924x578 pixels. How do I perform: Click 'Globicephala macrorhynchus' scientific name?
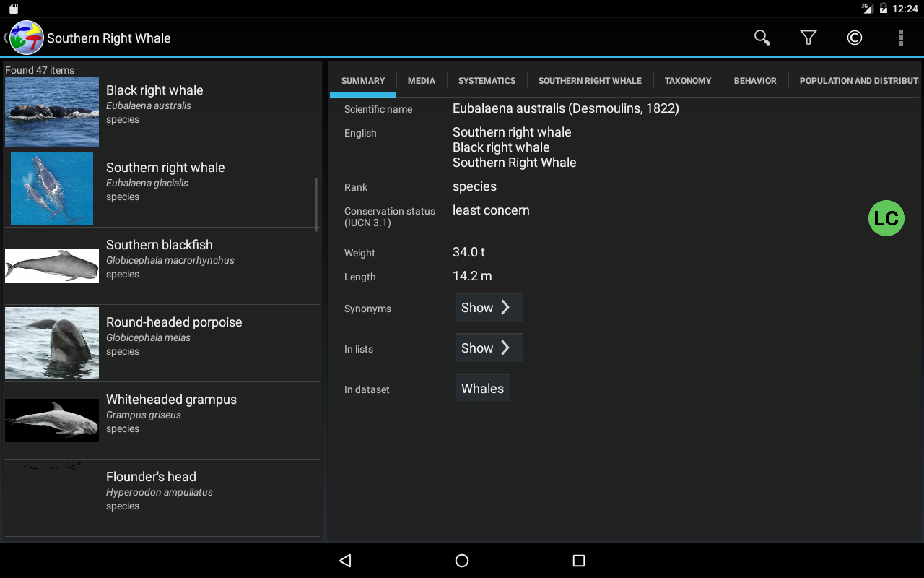[x=170, y=260]
